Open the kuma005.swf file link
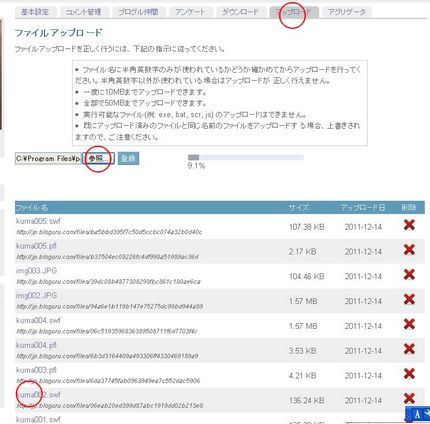This screenshot has width=430, height=424. (x=38, y=221)
